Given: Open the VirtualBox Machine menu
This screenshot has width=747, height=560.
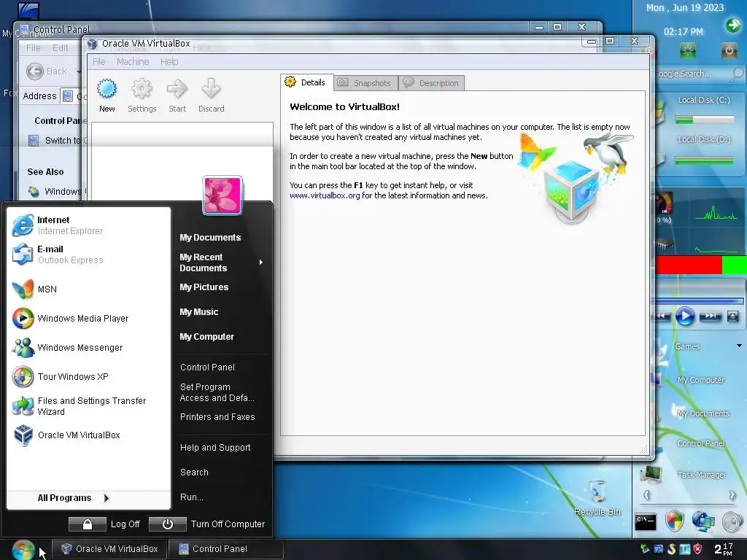Looking at the screenshot, I should 133,61.
